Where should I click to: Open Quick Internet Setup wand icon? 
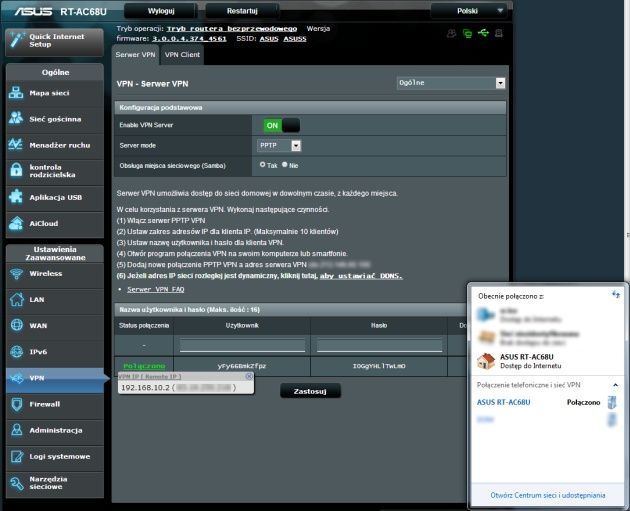click(x=17, y=40)
